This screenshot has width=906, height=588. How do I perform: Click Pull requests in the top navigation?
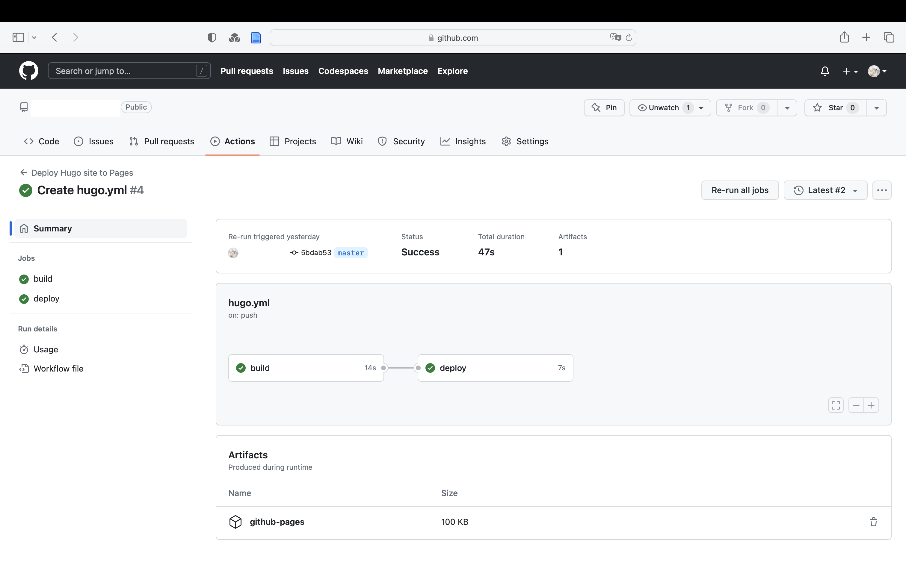tap(247, 71)
